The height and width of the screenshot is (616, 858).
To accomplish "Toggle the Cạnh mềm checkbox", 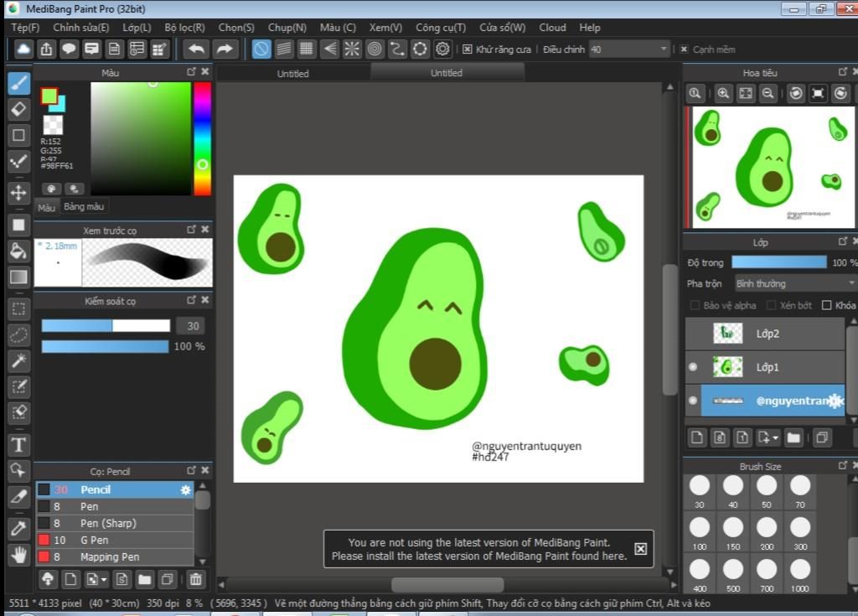I will 684,49.
